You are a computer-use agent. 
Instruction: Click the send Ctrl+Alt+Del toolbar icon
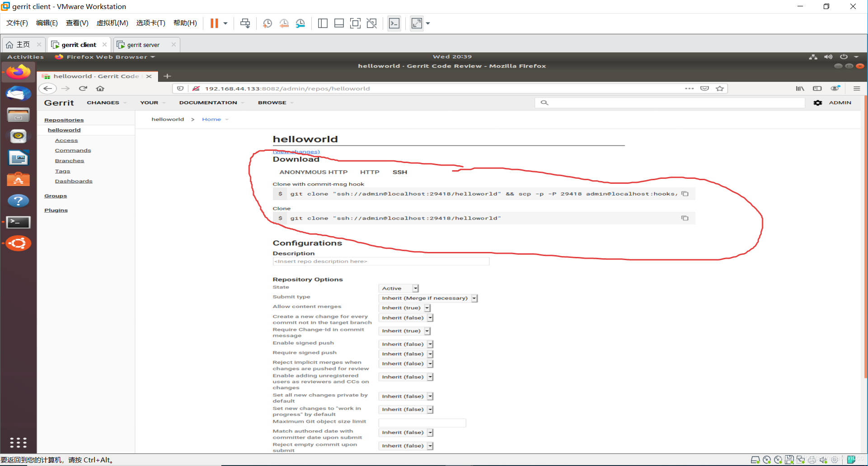pyautogui.click(x=245, y=23)
